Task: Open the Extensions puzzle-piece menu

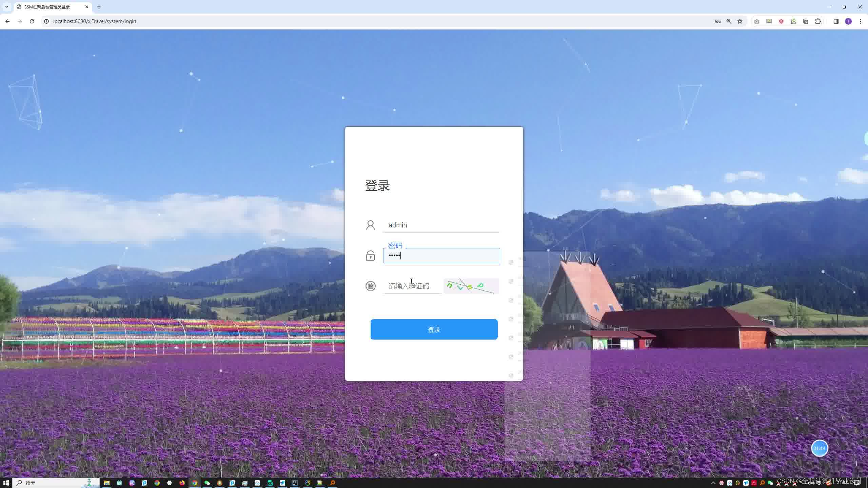Action: click(x=818, y=21)
